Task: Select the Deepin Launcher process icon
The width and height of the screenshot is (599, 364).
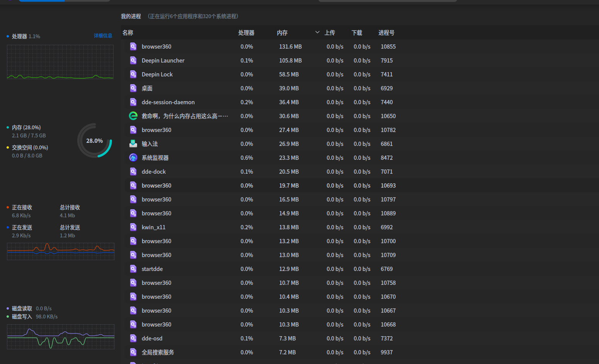Action: pos(133,61)
